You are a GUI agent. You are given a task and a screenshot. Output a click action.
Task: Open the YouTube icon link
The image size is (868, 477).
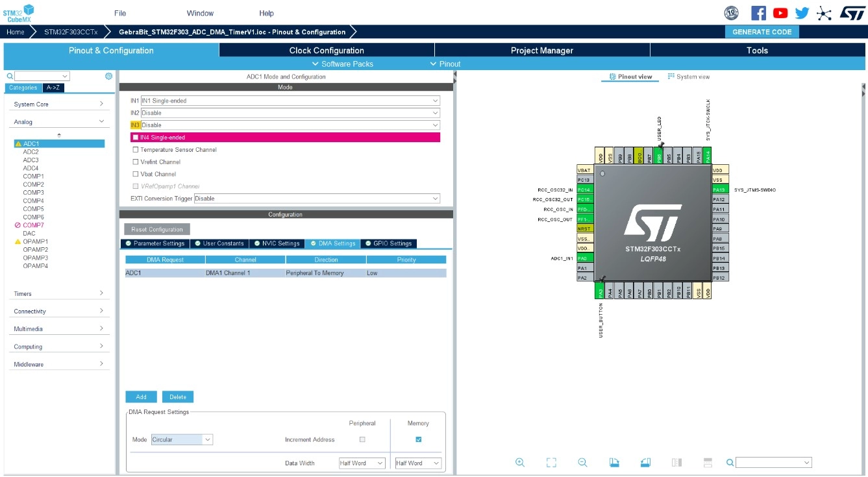coord(780,13)
